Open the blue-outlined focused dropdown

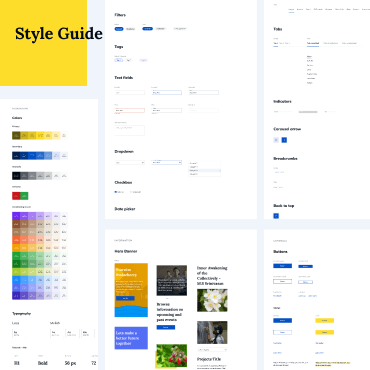point(167,162)
